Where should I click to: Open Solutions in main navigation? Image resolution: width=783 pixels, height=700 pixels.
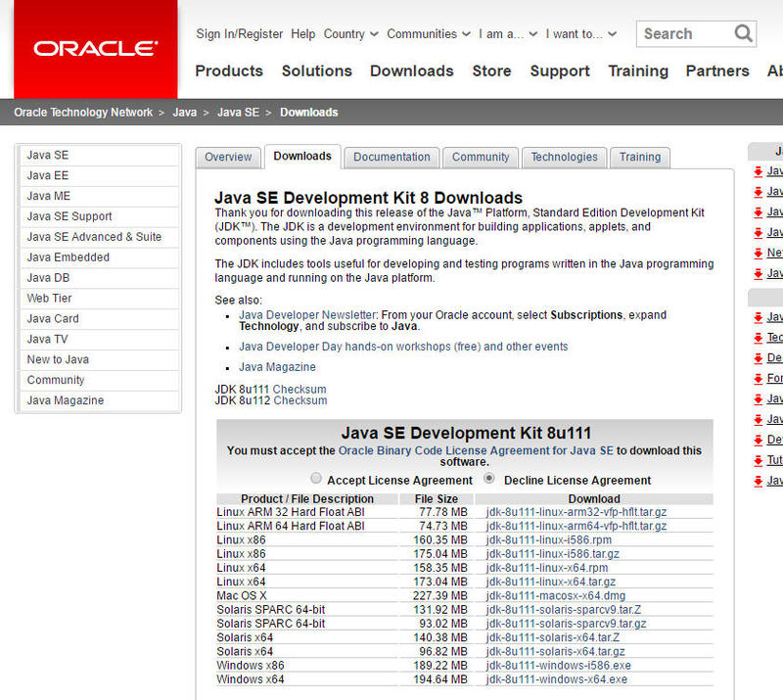click(x=316, y=70)
